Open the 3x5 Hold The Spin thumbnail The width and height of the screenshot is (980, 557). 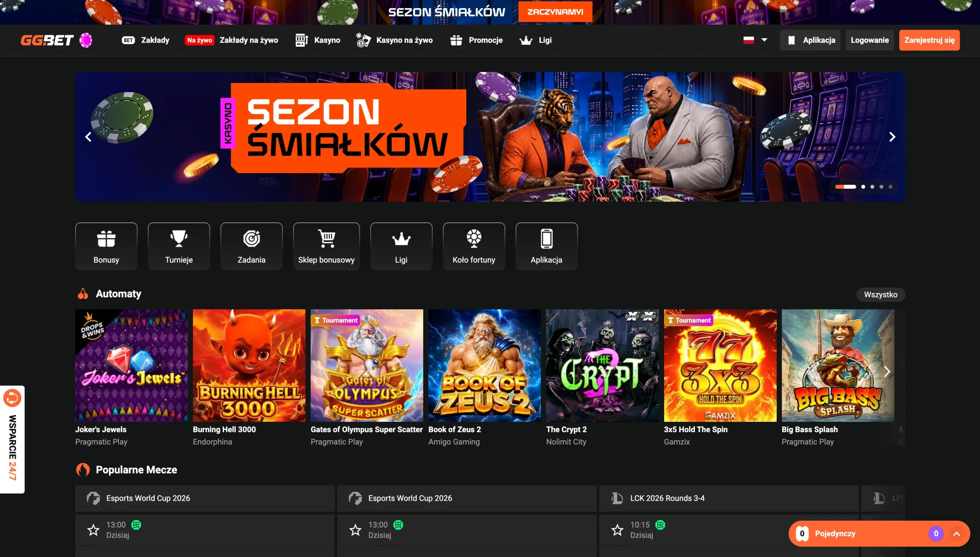[x=720, y=366]
